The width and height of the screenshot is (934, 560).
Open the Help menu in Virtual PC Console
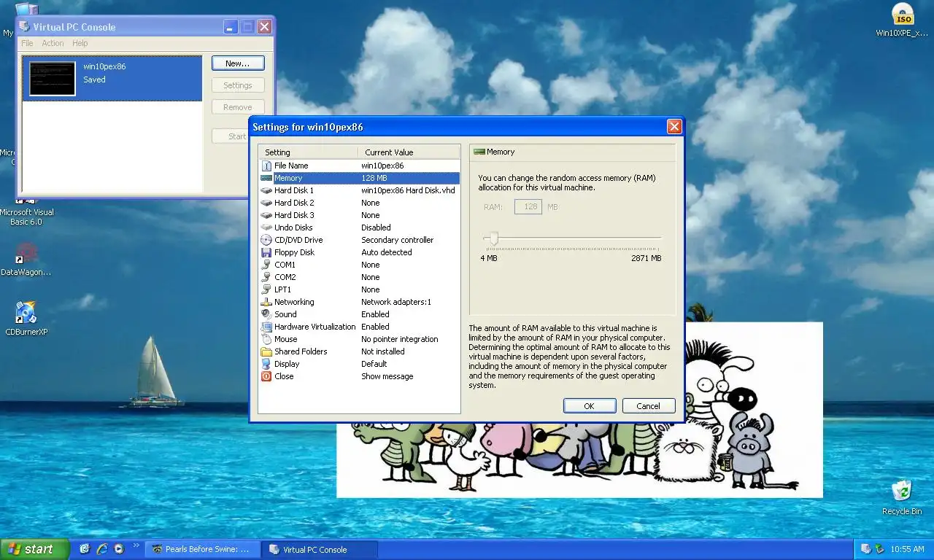pyautogui.click(x=80, y=43)
